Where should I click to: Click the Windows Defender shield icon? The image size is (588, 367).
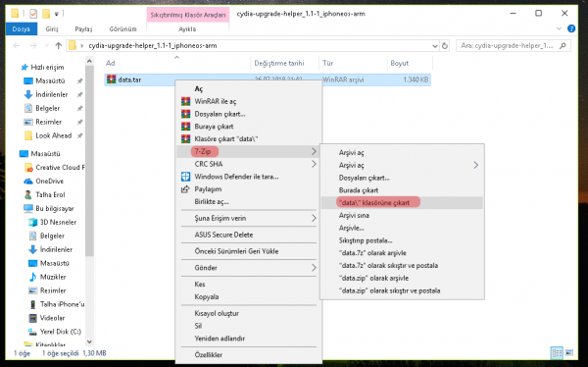pos(185,177)
